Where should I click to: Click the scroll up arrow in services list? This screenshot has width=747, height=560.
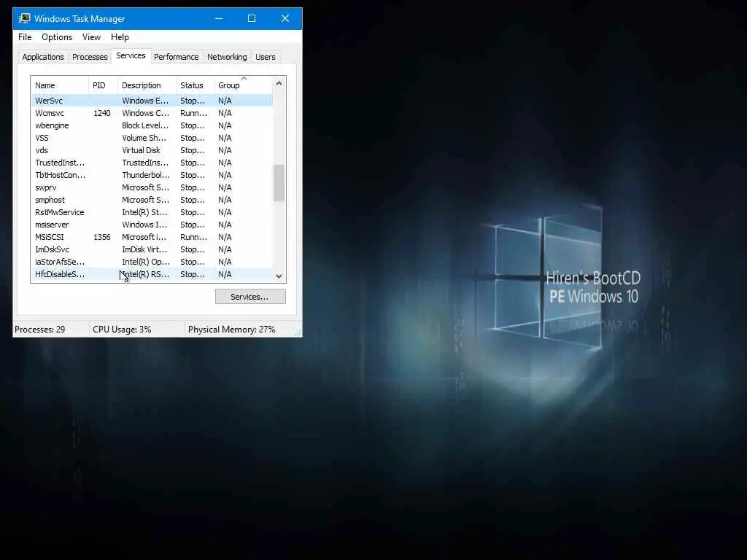click(x=279, y=83)
